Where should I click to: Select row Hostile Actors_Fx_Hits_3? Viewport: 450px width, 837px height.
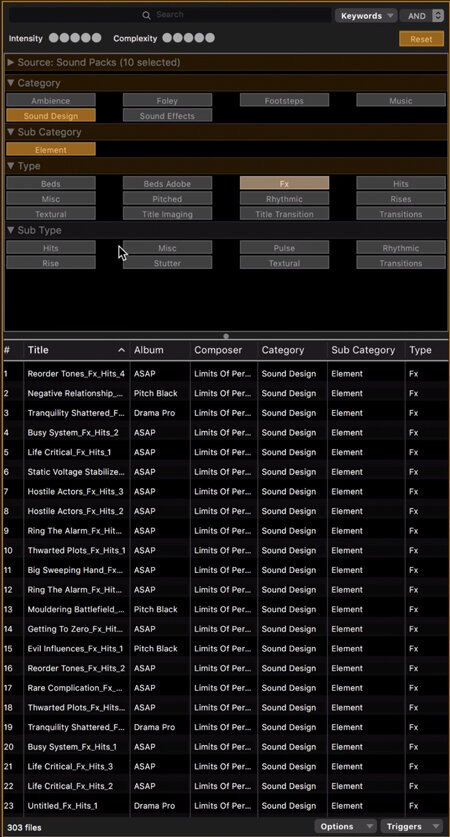coord(225,492)
